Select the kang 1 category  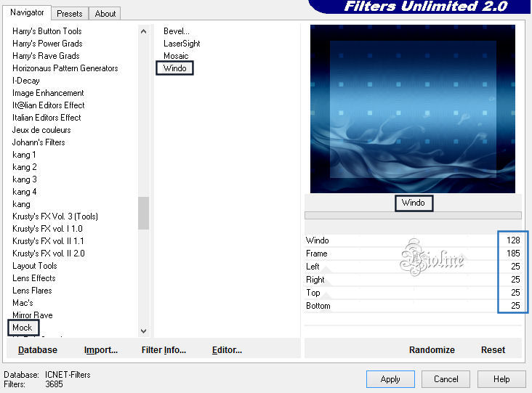click(x=24, y=155)
